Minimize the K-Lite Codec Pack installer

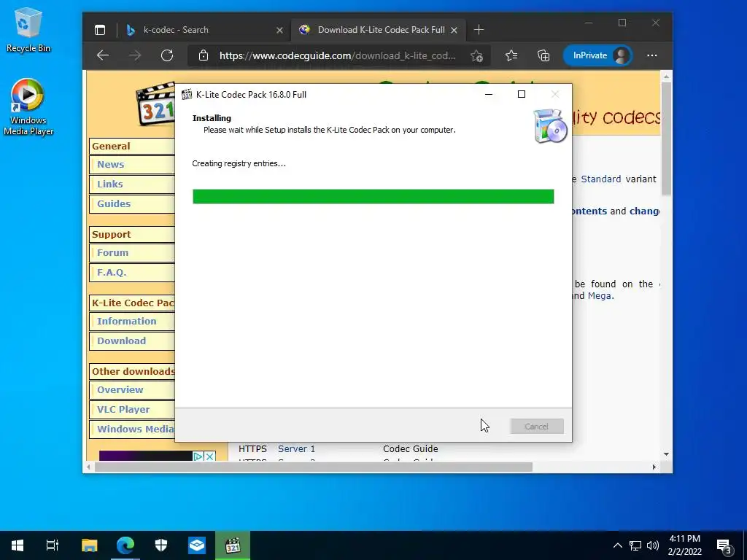[x=488, y=94]
